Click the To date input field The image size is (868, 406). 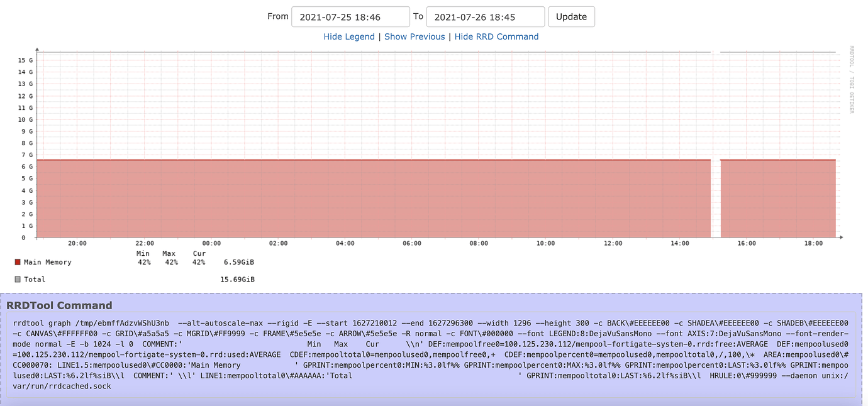(x=485, y=17)
